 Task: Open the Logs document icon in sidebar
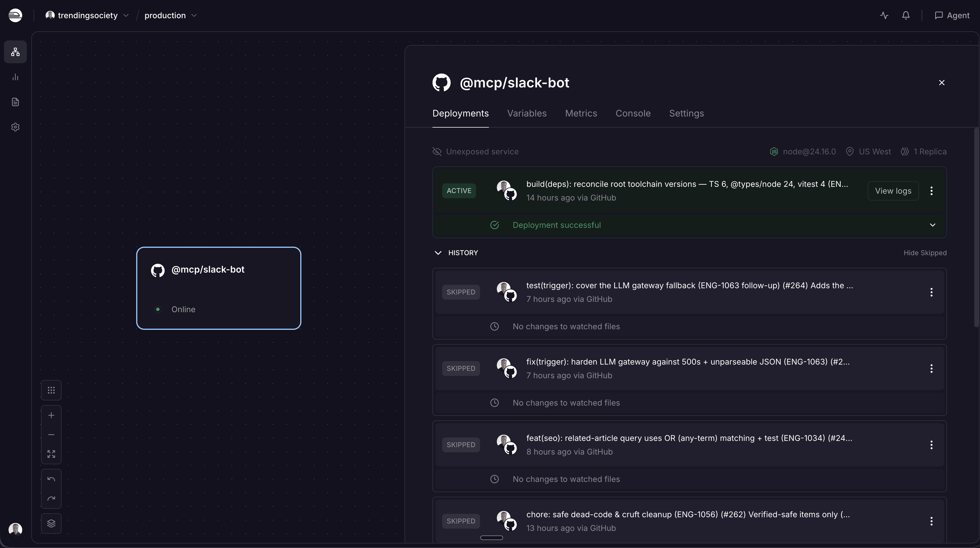[15, 102]
